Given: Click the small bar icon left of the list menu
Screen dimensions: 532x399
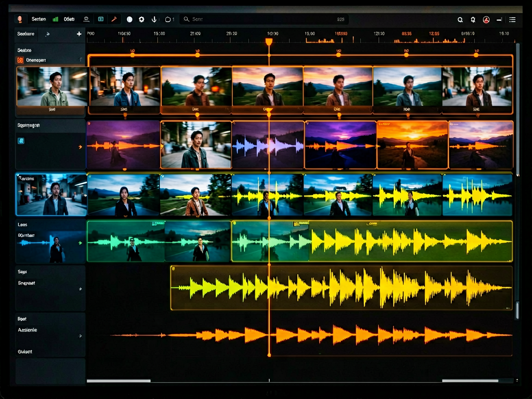Looking at the screenshot, I should pos(499,20).
